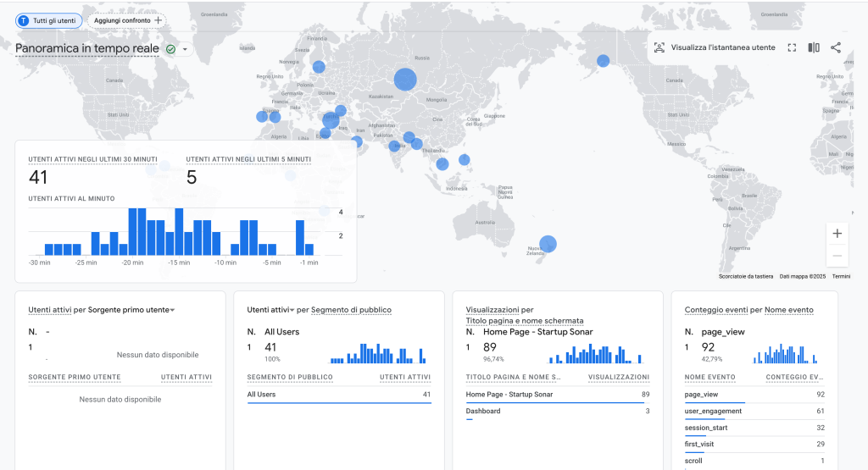This screenshot has height=470, width=868.
Task: Click the user snapshot icon
Action: (x=659, y=47)
